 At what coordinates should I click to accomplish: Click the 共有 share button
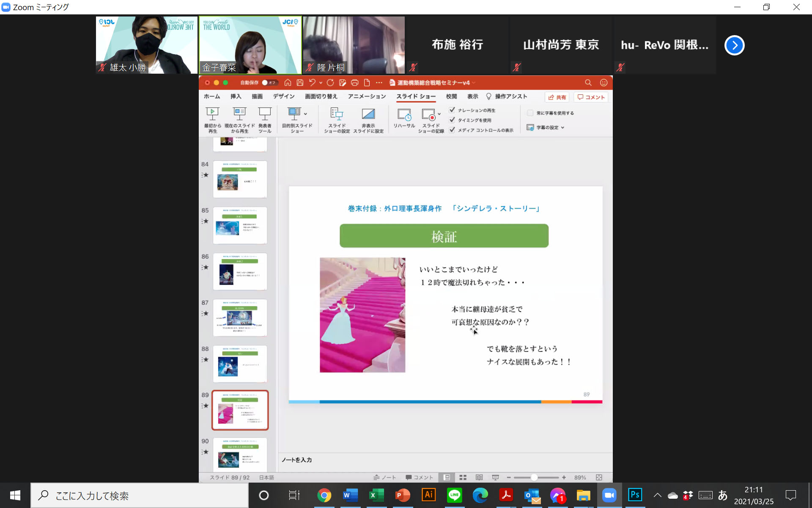(557, 97)
